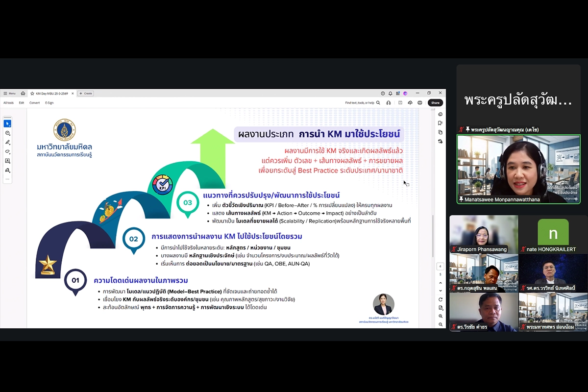The image size is (588, 392).
Task: Click the rotate page icon
Action: tap(441, 299)
